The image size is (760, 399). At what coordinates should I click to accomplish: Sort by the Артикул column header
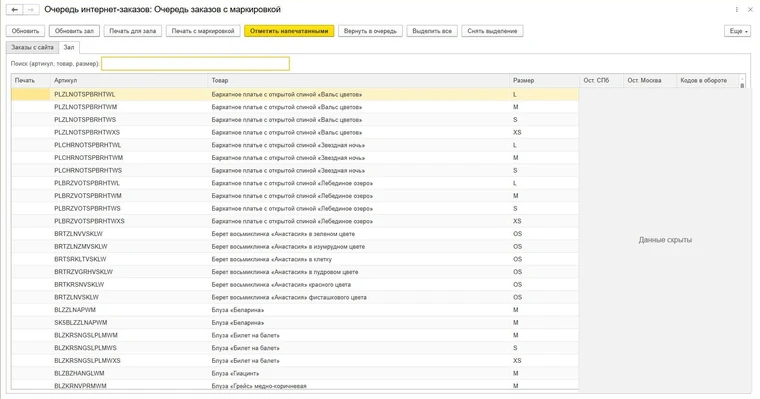[x=129, y=80]
